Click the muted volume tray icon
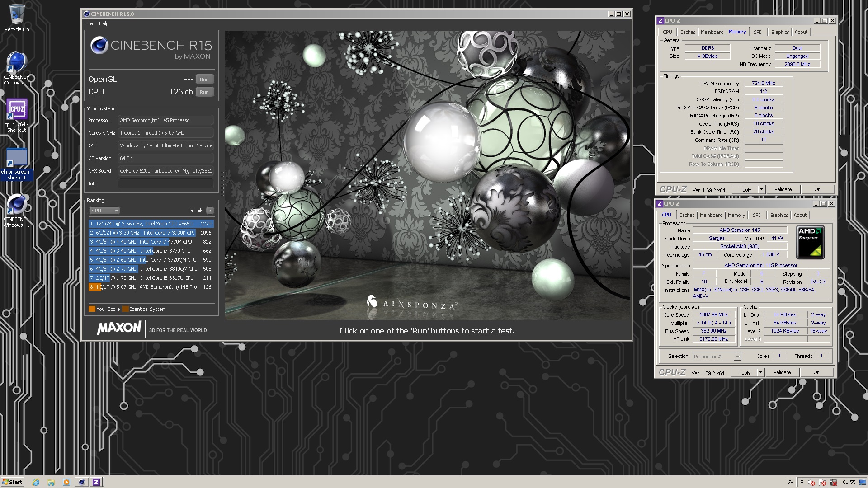The width and height of the screenshot is (868, 488). coord(811,482)
